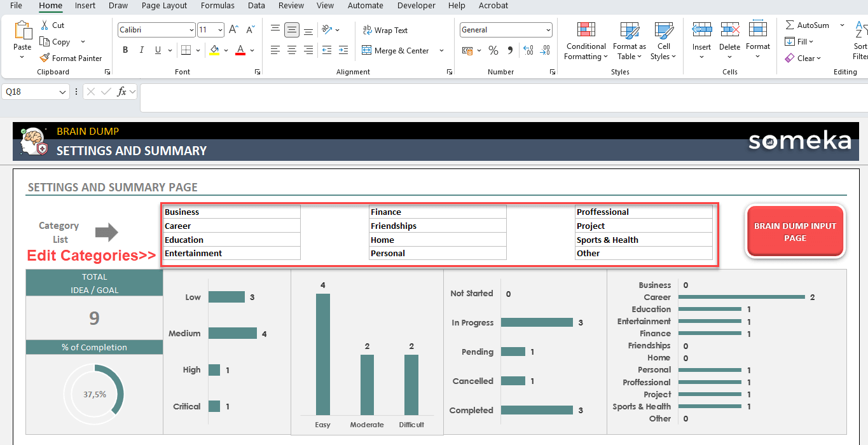Expand the Merge & Center dropdown arrow
The width and height of the screenshot is (868, 445).
click(x=441, y=51)
